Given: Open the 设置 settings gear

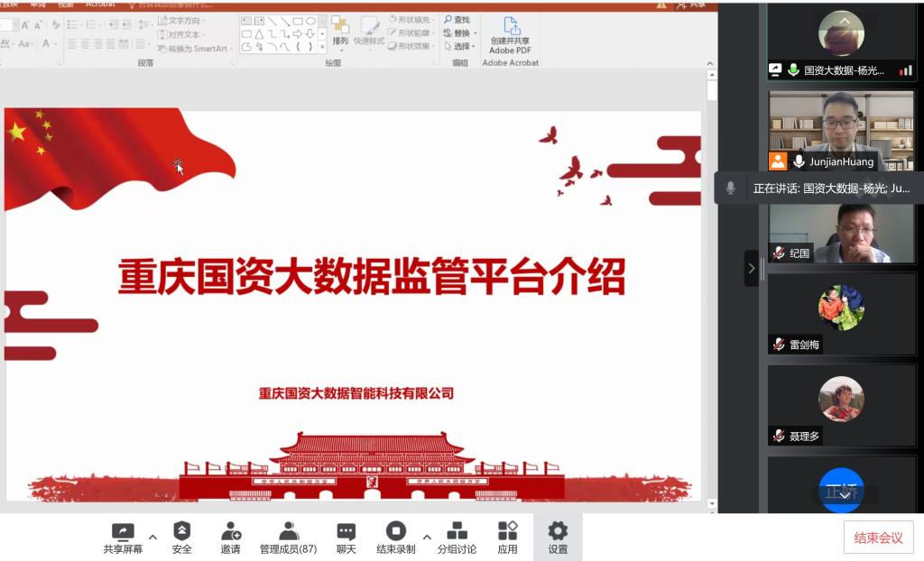Looking at the screenshot, I should (x=558, y=532).
